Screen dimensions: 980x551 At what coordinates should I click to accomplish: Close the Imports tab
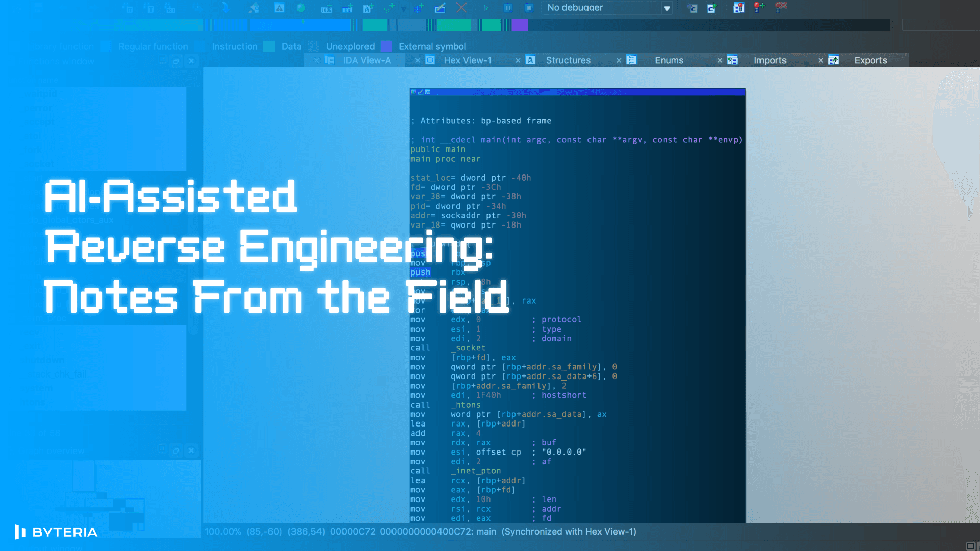click(x=720, y=60)
